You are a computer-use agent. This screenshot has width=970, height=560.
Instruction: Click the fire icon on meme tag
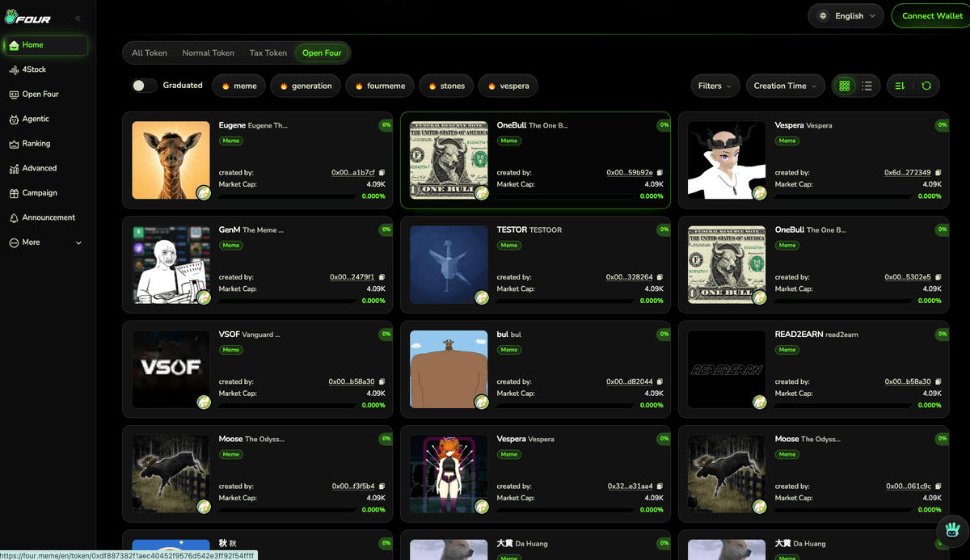[x=226, y=86]
